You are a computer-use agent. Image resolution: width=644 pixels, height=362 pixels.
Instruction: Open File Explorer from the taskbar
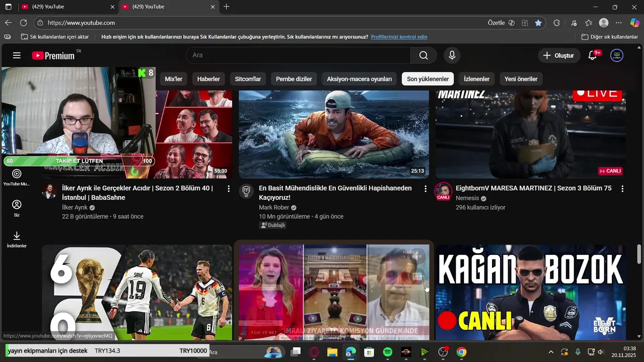coord(332,352)
